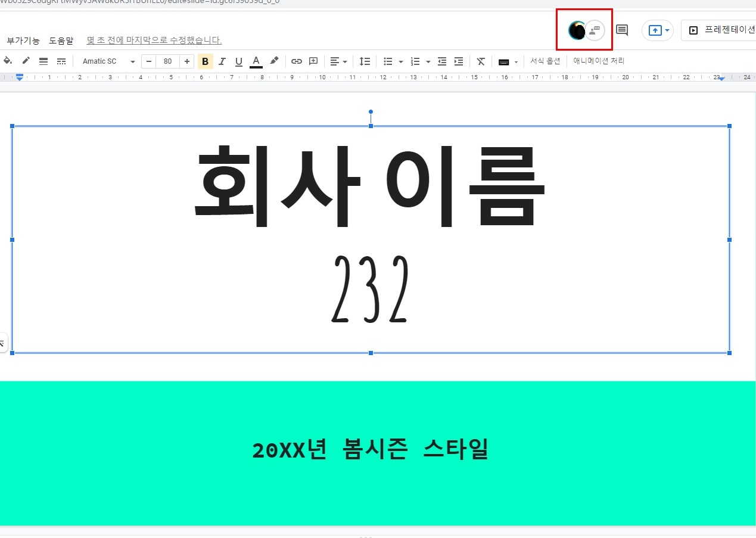Toggle bold formatting
This screenshot has width=756, height=538.
[205, 61]
